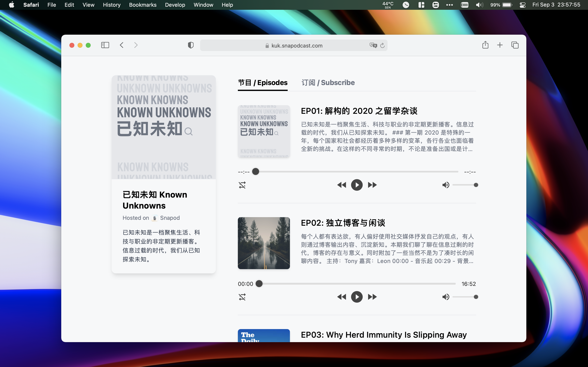588x367 pixels.
Task: Show the tab overview
Action: 515,45
